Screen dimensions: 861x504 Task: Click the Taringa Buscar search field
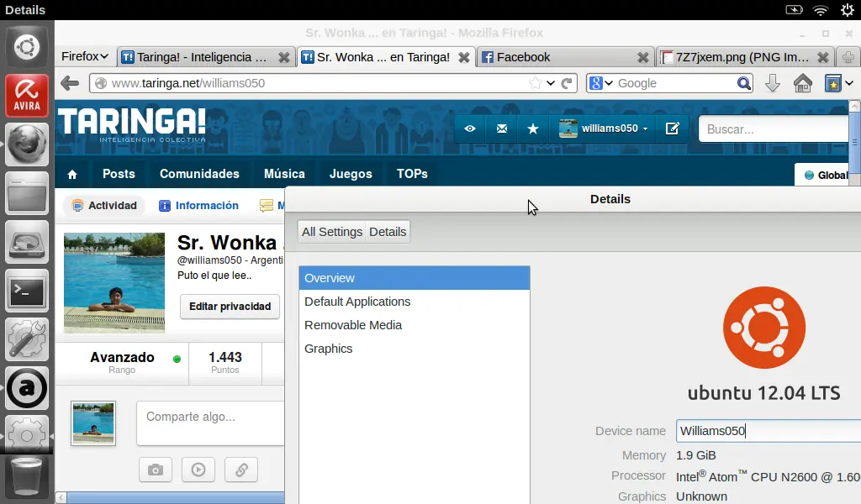(774, 129)
